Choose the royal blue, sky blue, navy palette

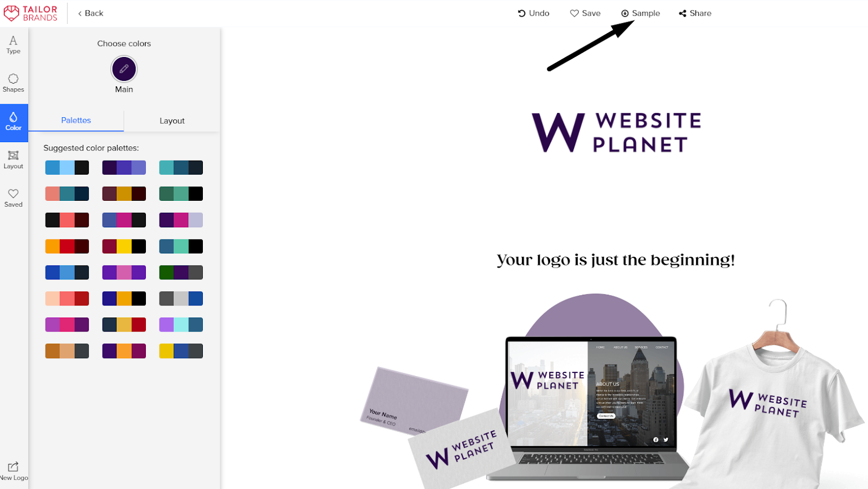click(x=67, y=272)
